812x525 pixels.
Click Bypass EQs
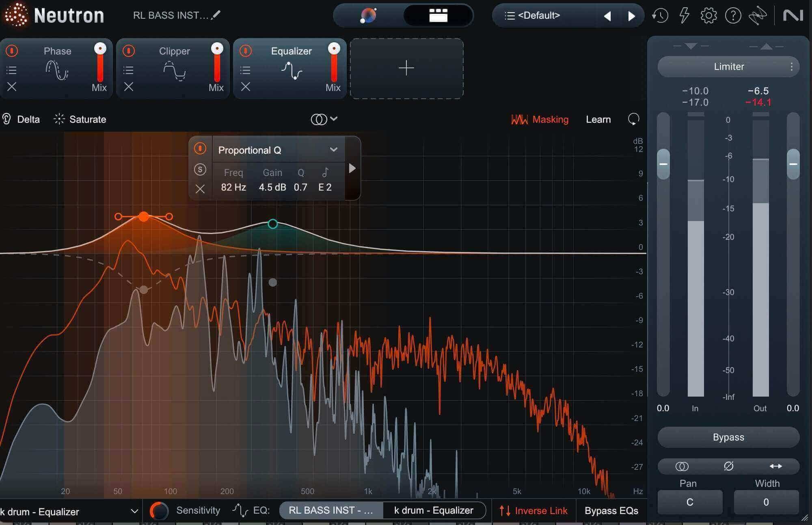click(611, 511)
